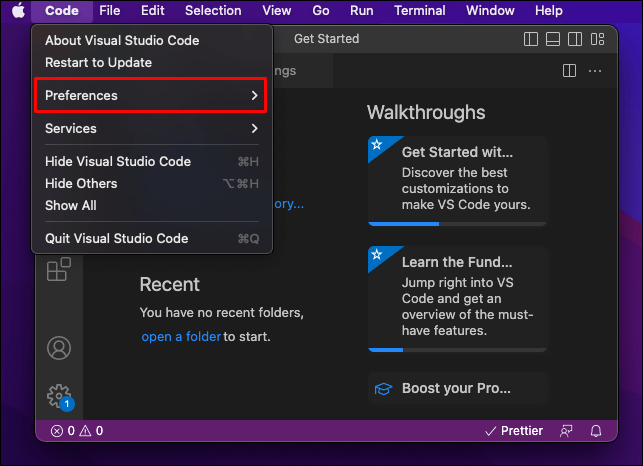Expand the Services submenu
Viewport: 643px width, 466px height.
click(x=152, y=129)
